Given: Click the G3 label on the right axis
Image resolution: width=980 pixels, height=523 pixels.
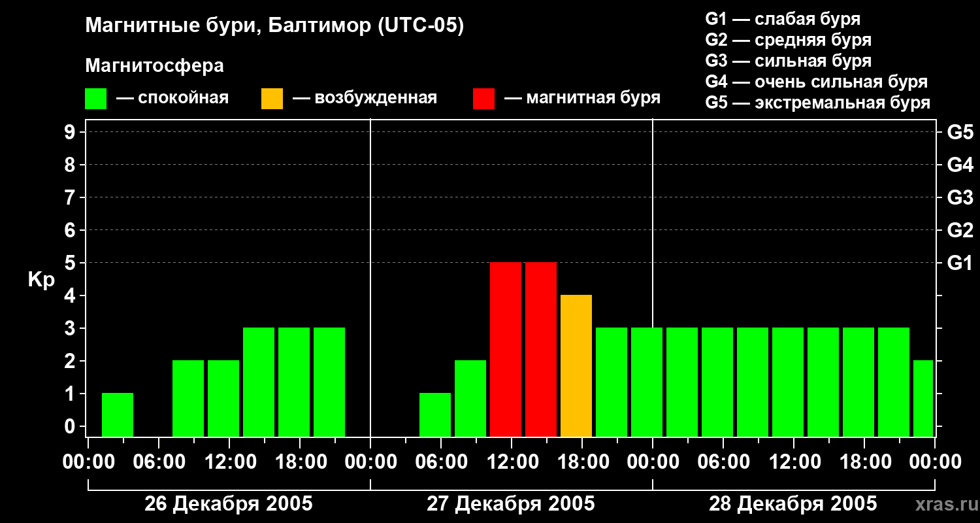Looking at the screenshot, I should (x=960, y=197).
